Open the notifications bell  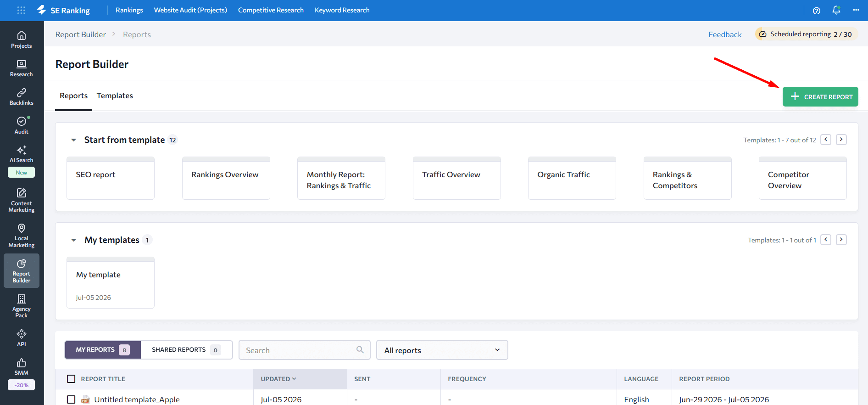[x=836, y=10]
